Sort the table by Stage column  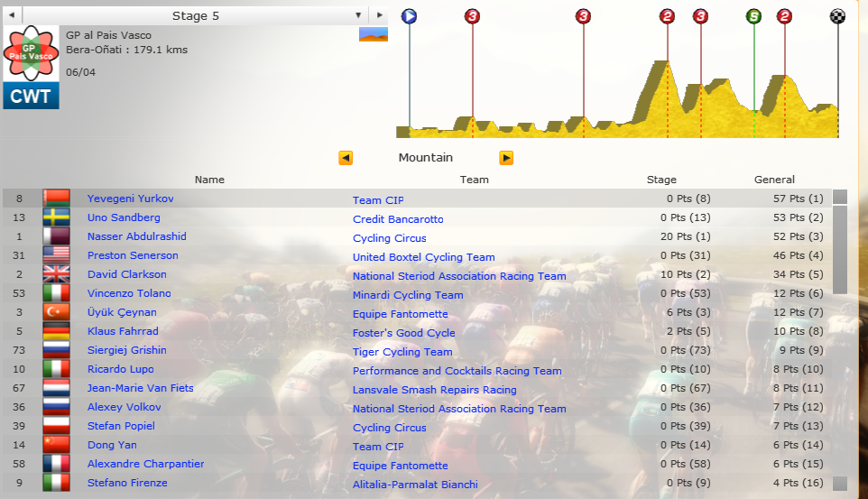[x=661, y=180]
